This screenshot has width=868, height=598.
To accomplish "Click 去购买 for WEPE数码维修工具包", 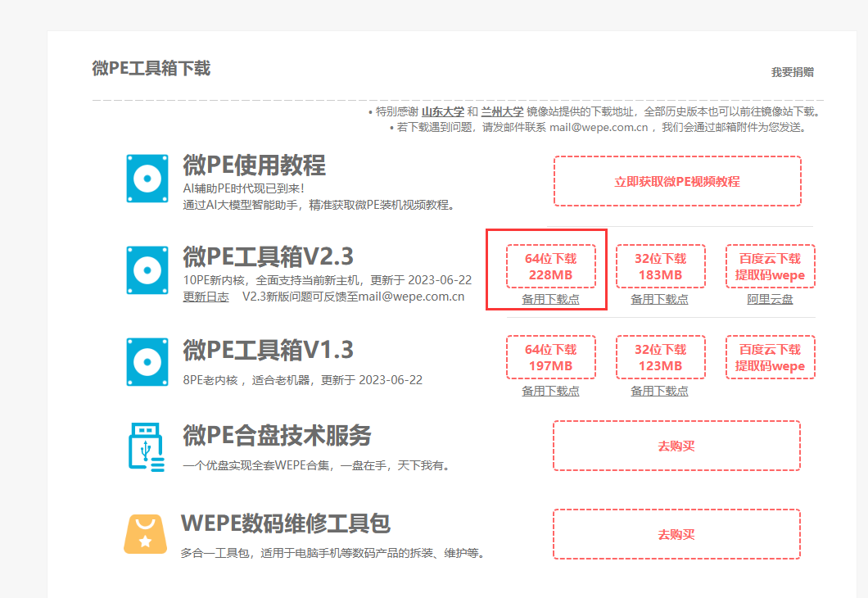I will pyautogui.click(x=676, y=534).
